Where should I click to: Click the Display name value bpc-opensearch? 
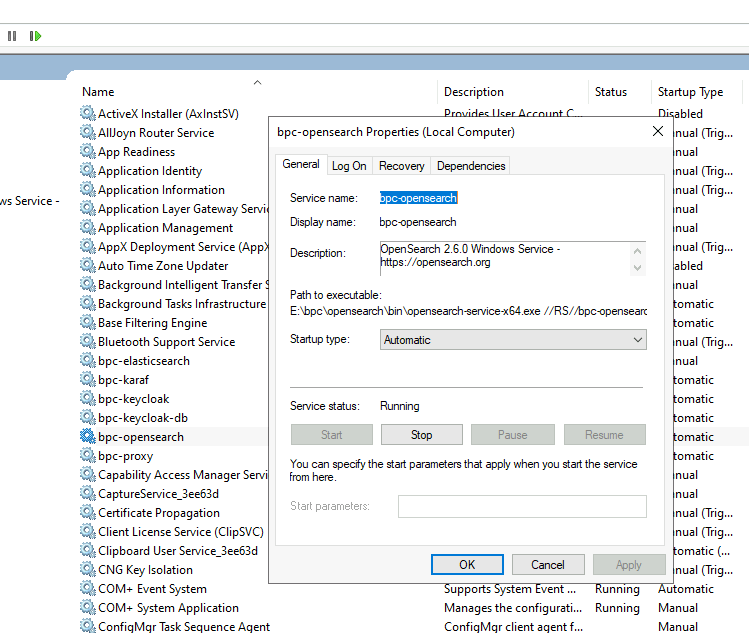pos(418,222)
